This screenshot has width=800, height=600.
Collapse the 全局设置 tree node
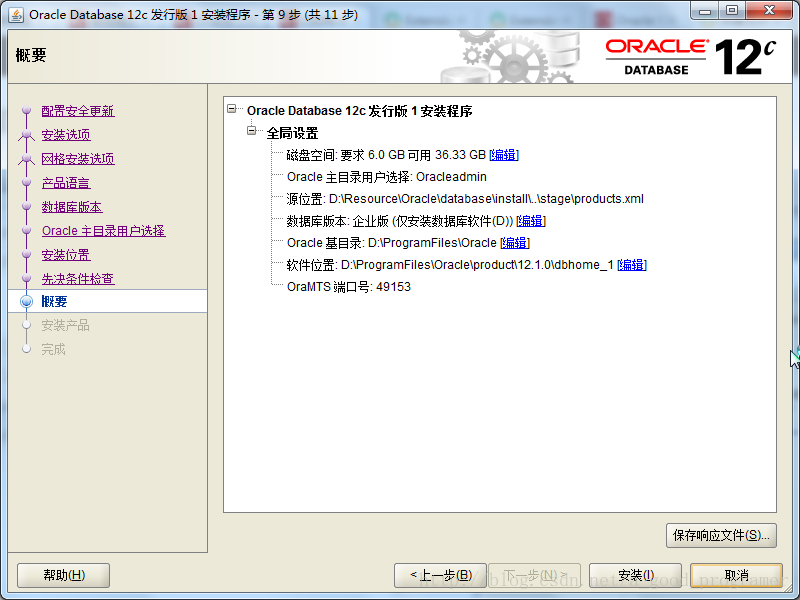(x=252, y=131)
